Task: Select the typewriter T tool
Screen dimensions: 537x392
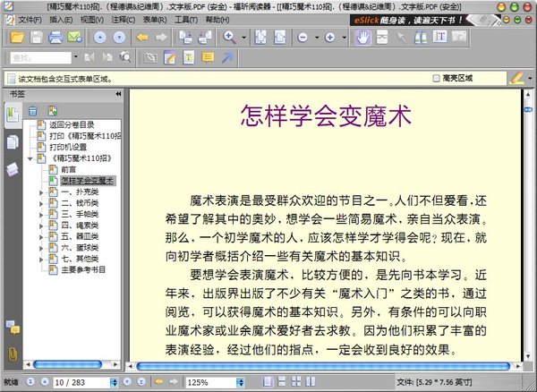Action: point(188,57)
